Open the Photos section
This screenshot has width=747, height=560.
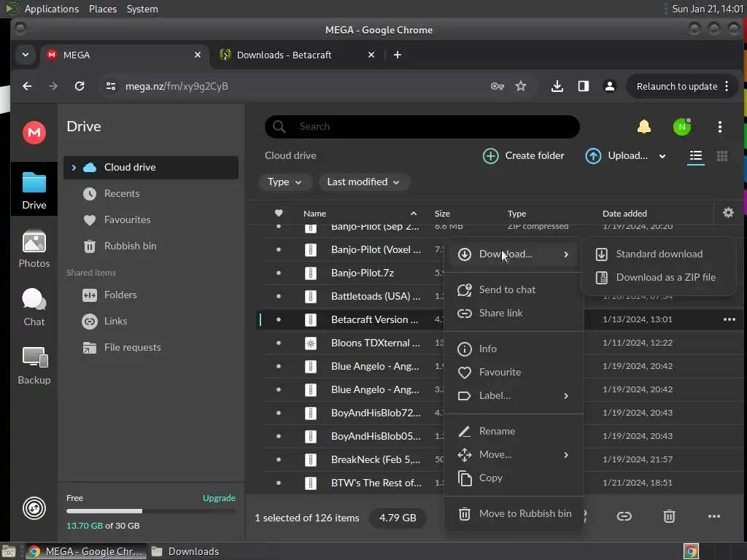click(34, 249)
